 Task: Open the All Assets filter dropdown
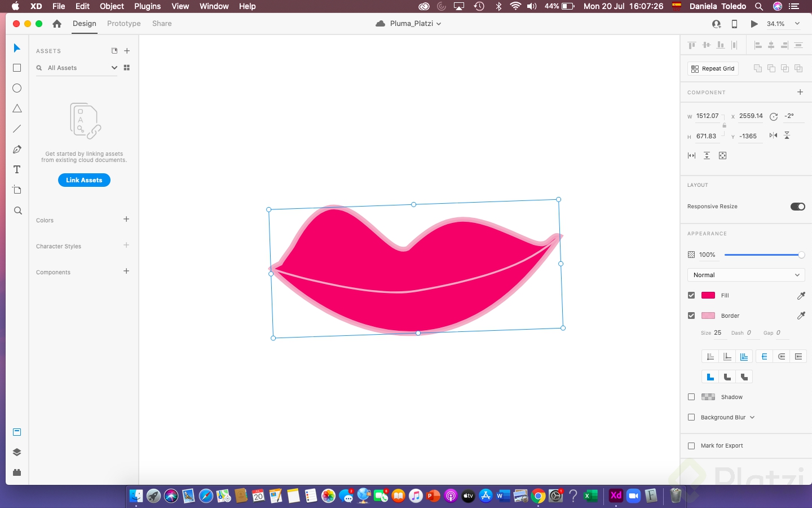pyautogui.click(x=114, y=68)
